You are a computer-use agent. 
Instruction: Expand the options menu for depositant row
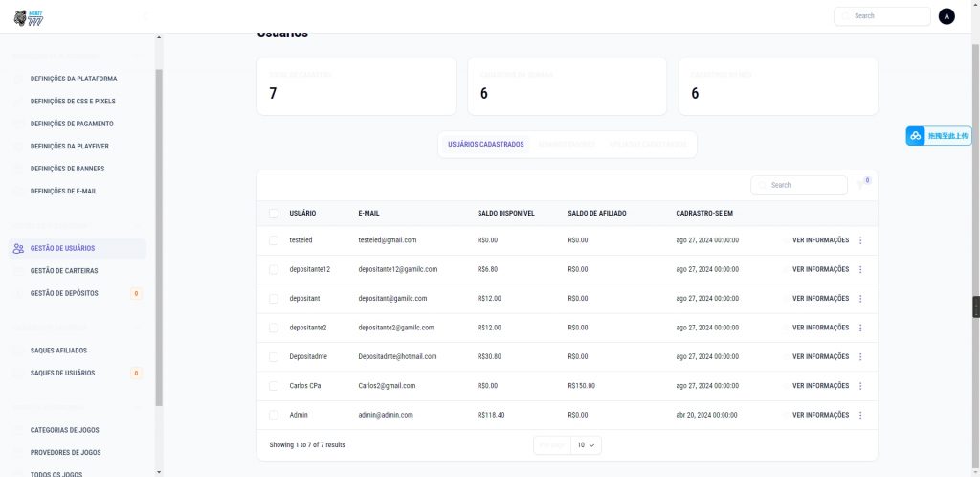[860, 299]
